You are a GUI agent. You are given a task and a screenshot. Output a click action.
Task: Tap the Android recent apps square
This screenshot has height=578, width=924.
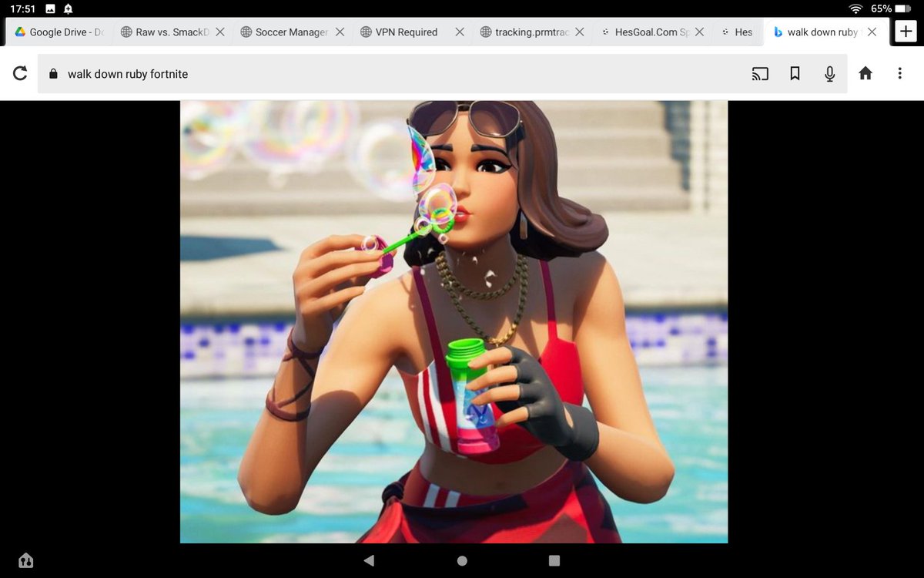[554, 560]
